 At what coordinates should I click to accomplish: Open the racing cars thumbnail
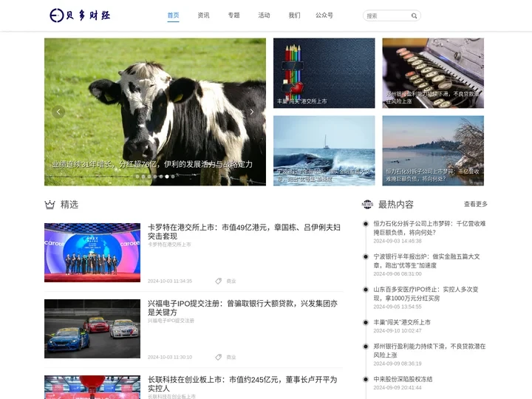pos(92,329)
